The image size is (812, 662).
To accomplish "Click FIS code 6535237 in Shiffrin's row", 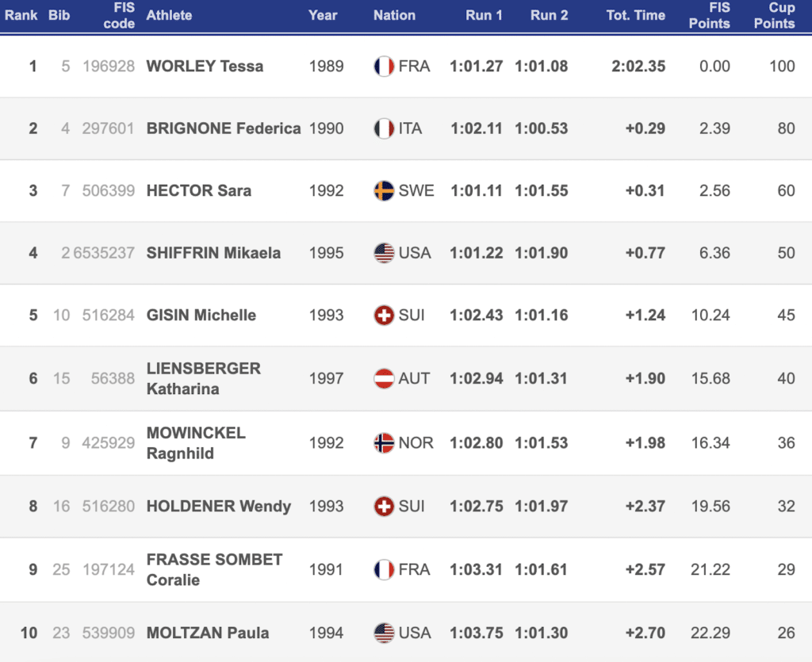I will click(x=107, y=253).
